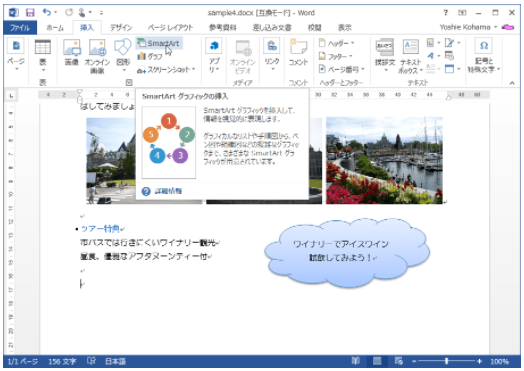Switch to the Page Layout (ページレイアウト) tab
The width and height of the screenshot is (524, 371).
click(x=170, y=28)
